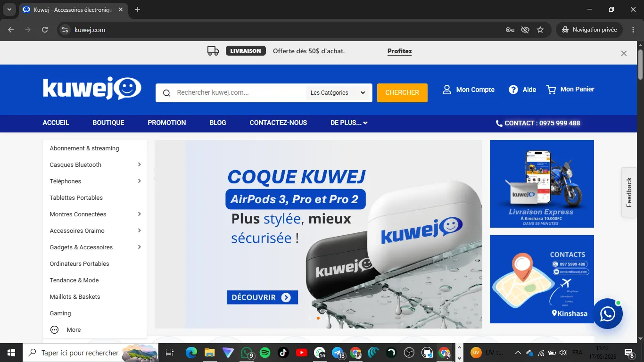Follow the Profitez link
Viewport: 644px width, 362px height.
(400, 51)
